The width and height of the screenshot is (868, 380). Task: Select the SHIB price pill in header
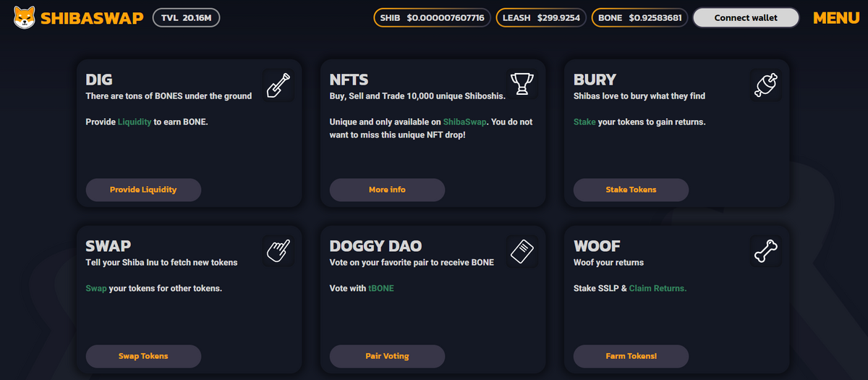[x=433, y=18]
